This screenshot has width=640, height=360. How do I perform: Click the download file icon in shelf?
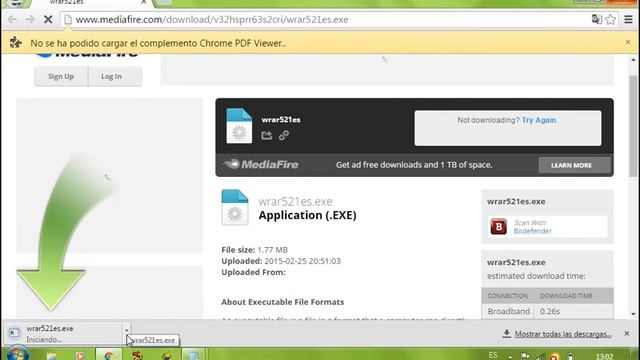[x=14, y=333]
